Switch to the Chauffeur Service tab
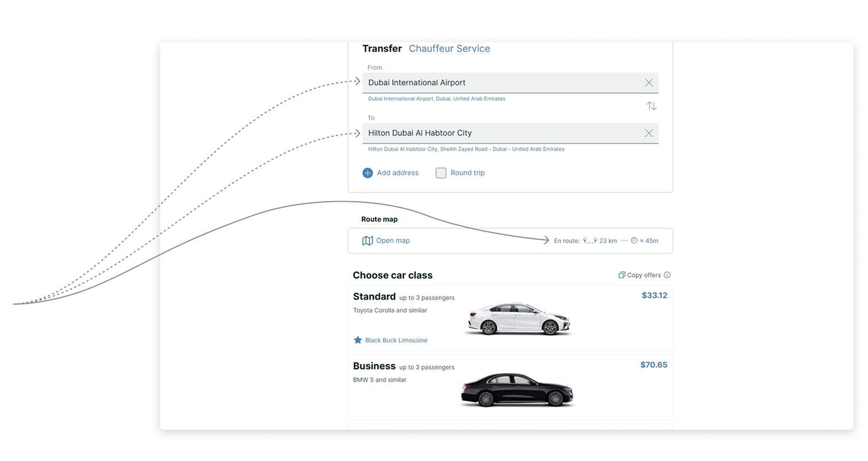The image size is (868, 461). tap(449, 49)
